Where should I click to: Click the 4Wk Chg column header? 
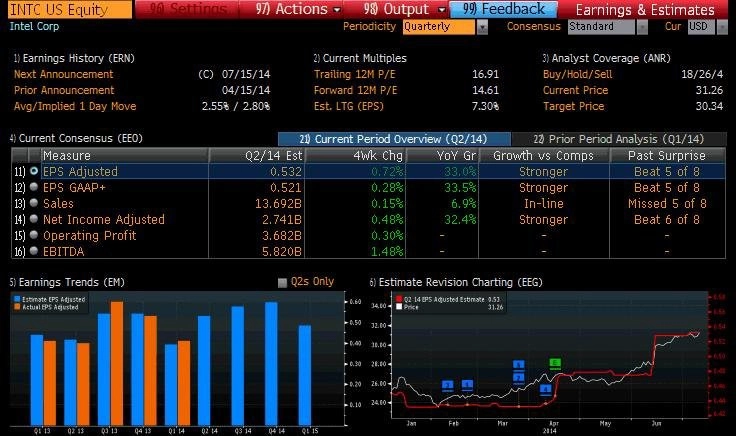coord(355,155)
